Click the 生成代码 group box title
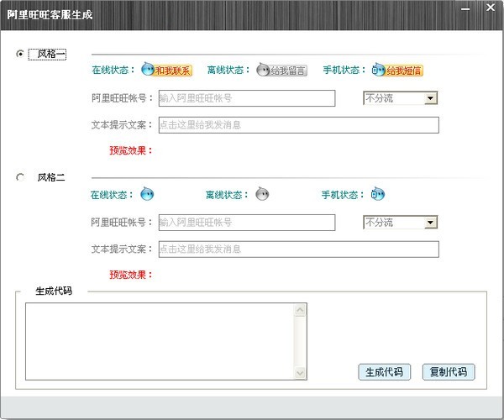Screen dimensions: 504x420 [x=54, y=291]
